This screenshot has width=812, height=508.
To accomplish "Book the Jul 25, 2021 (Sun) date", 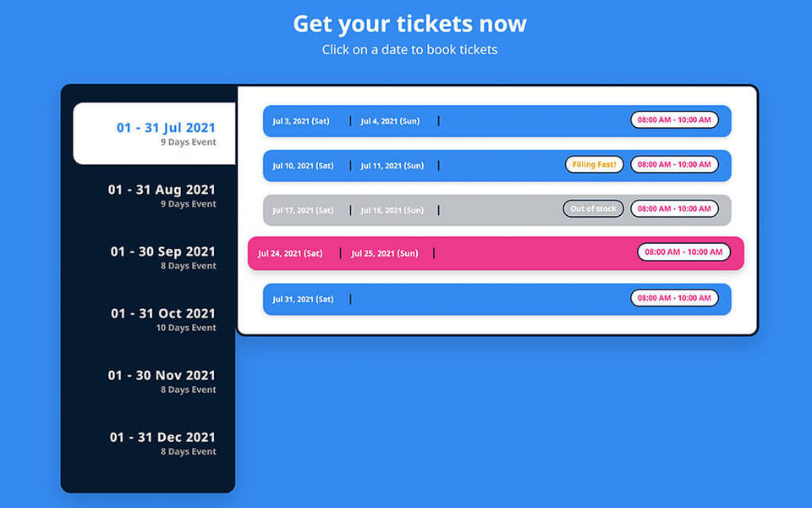I will coord(384,253).
